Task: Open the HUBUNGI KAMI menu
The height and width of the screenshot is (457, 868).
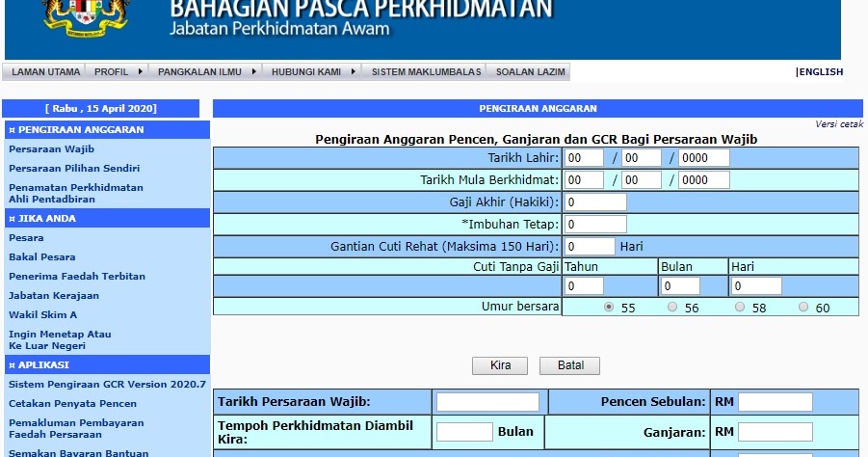Action: pyautogui.click(x=305, y=72)
